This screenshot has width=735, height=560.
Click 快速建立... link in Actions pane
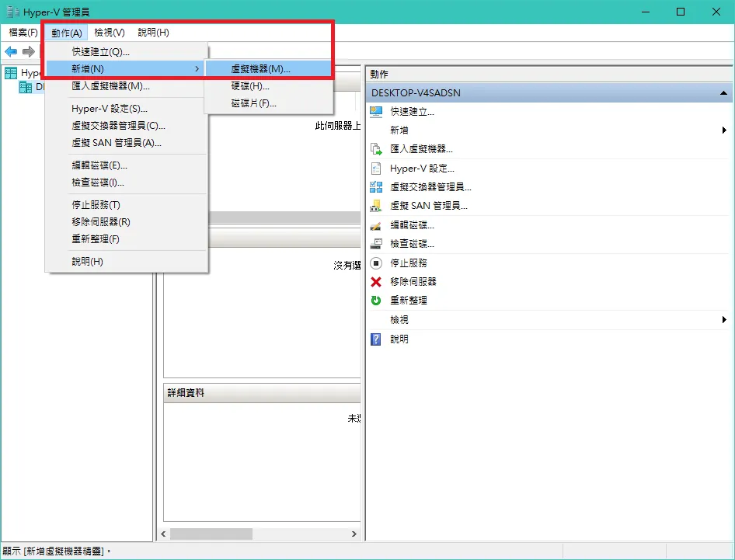click(412, 112)
